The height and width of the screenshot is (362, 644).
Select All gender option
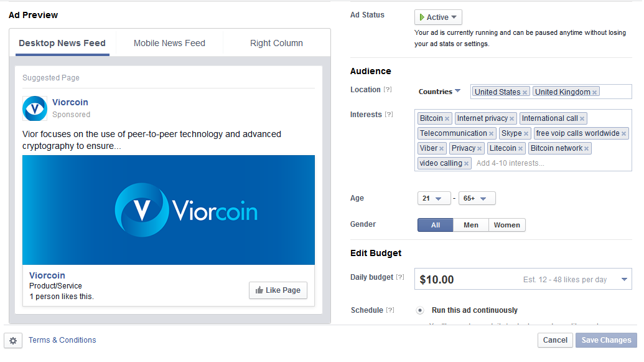pos(436,225)
